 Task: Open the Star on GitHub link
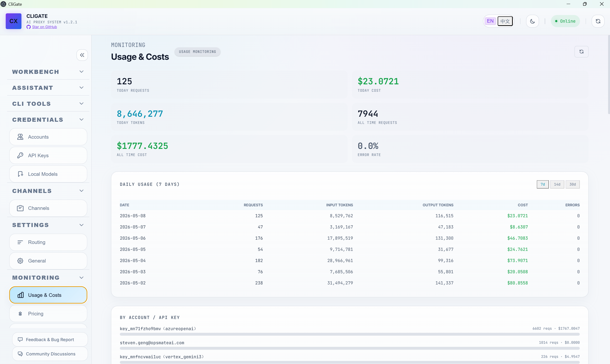(44, 27)
